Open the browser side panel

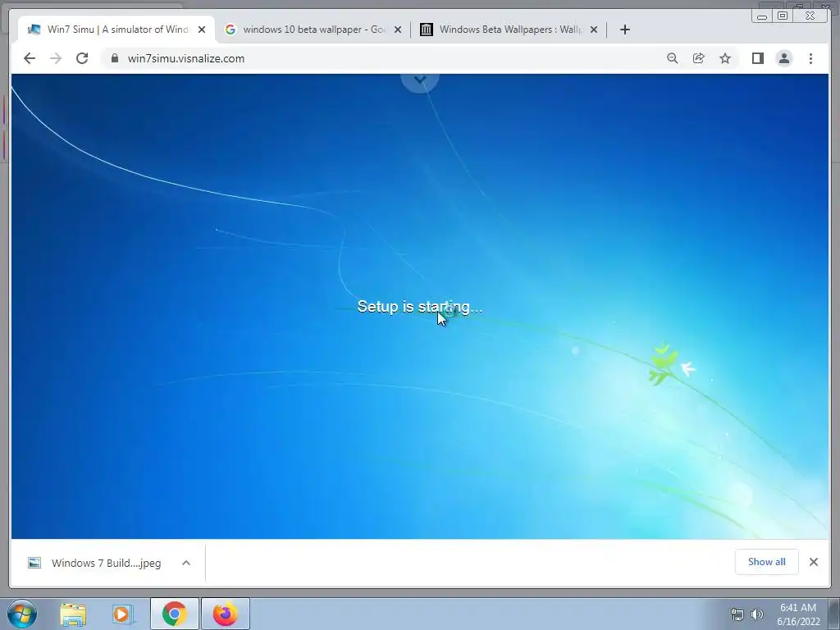(757, 58)
